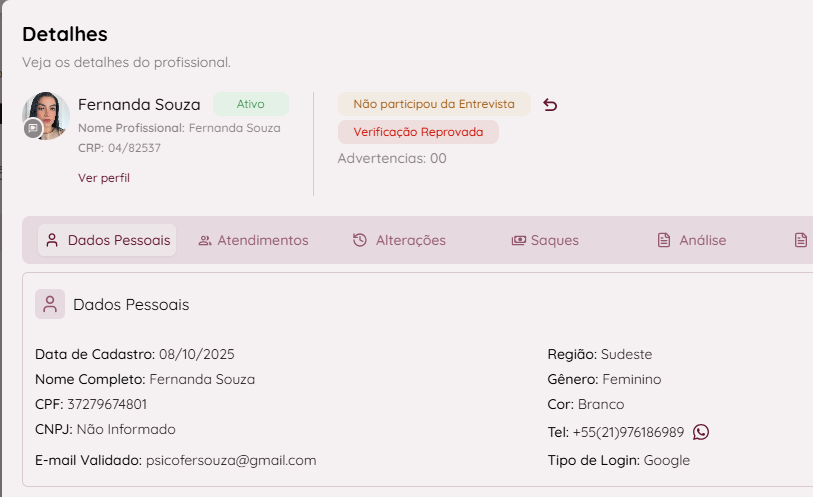Click the person icon in Dados Pessoais header
This screenshot has width=813, height=497.
(50, 304)
